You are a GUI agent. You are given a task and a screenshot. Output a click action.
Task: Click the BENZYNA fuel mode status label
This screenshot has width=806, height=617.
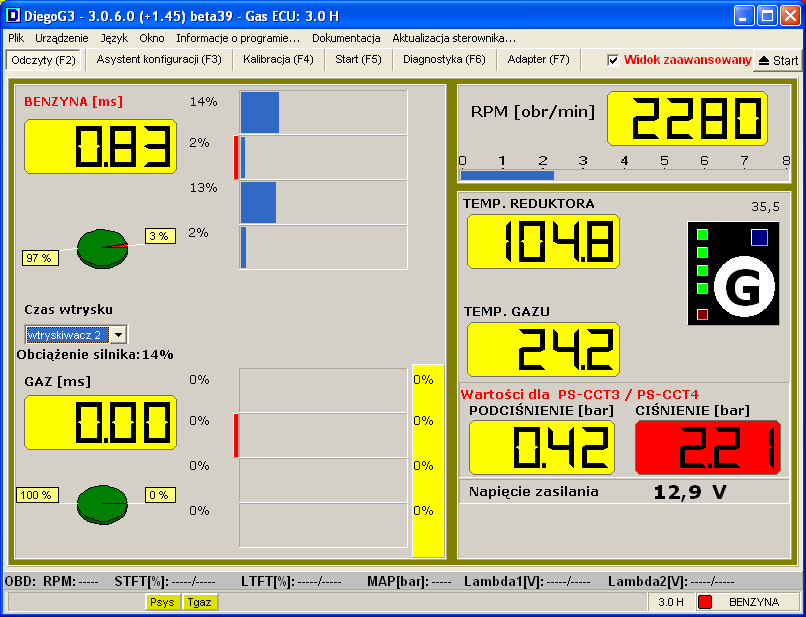click(754, 602)
